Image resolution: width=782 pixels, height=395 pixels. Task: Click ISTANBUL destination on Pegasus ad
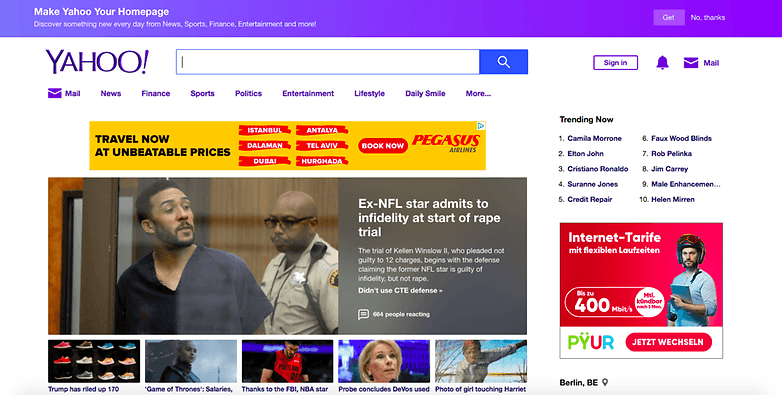pyautogui.click(x=265, y=130)
